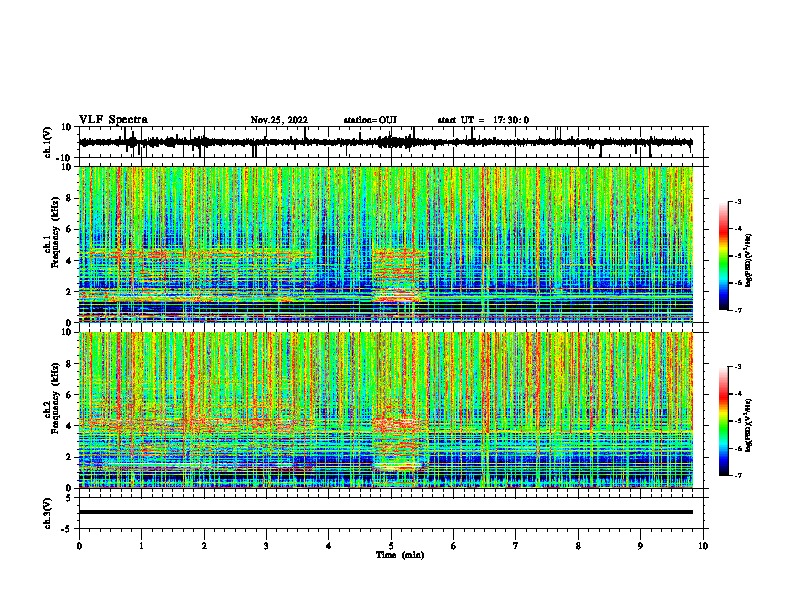
Task: Click the time axis tick label "5"
Action: click(x=391, y=546)
